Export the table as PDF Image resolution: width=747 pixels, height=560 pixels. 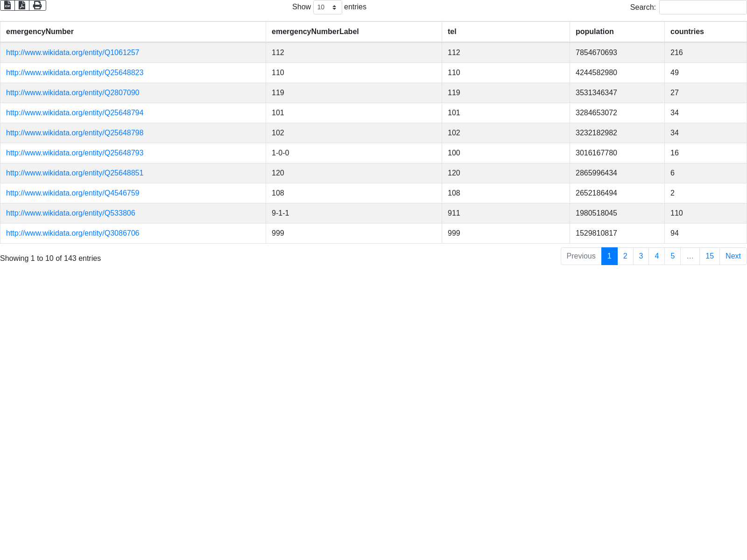22,5
